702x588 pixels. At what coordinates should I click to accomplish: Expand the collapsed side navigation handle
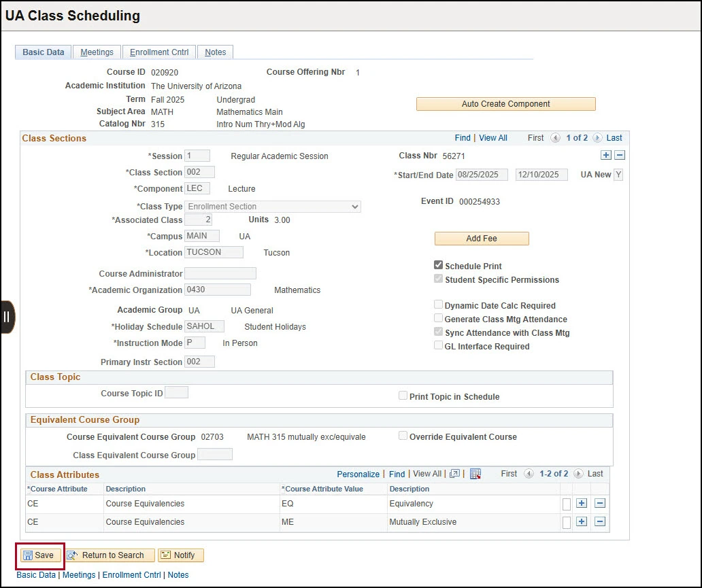coord(7,317)
